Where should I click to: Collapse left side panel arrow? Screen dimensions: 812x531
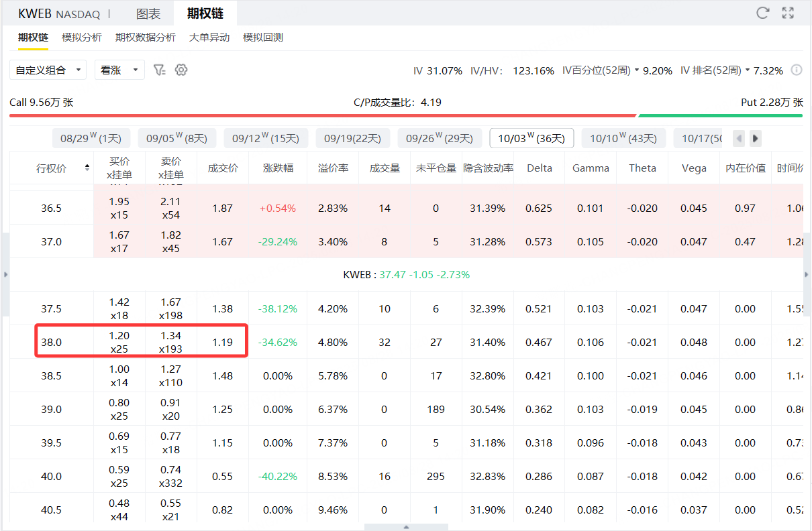(x=5, y=275)
